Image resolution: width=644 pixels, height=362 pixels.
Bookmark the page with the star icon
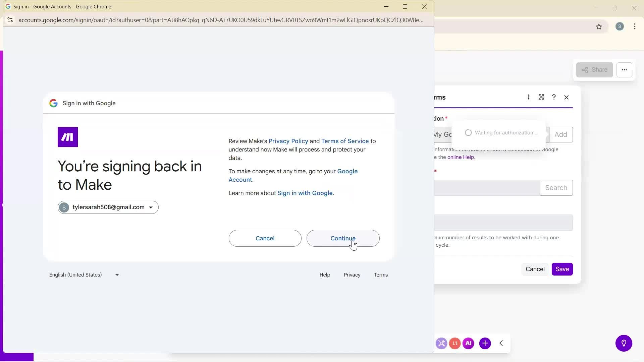tap(599, 26)
